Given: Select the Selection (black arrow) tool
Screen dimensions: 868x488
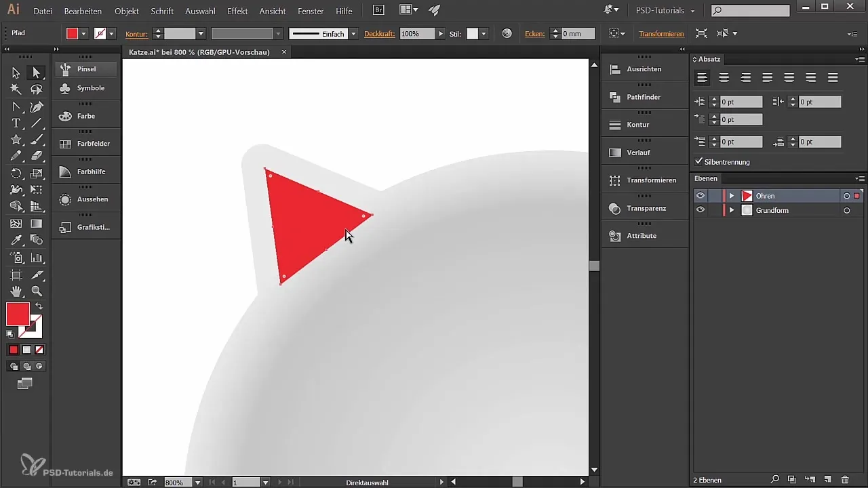Looking at the screenshot, I should pyautogui.click(x=16, y=73).
